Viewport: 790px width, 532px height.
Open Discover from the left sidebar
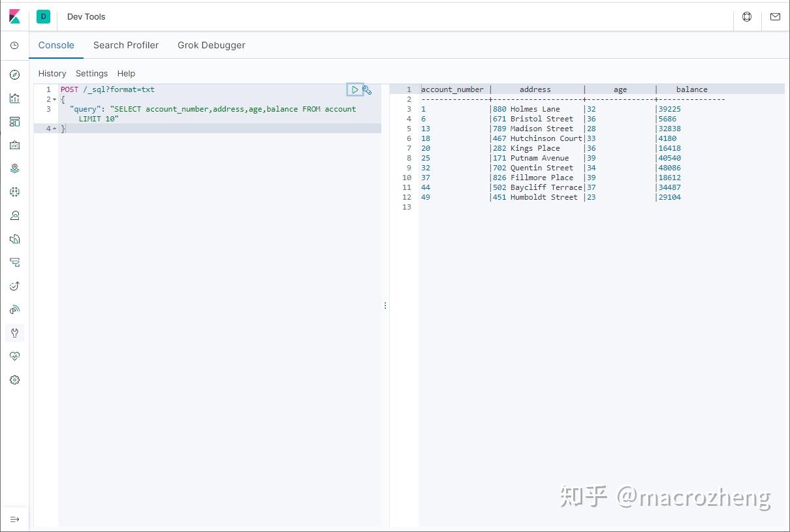14,74
